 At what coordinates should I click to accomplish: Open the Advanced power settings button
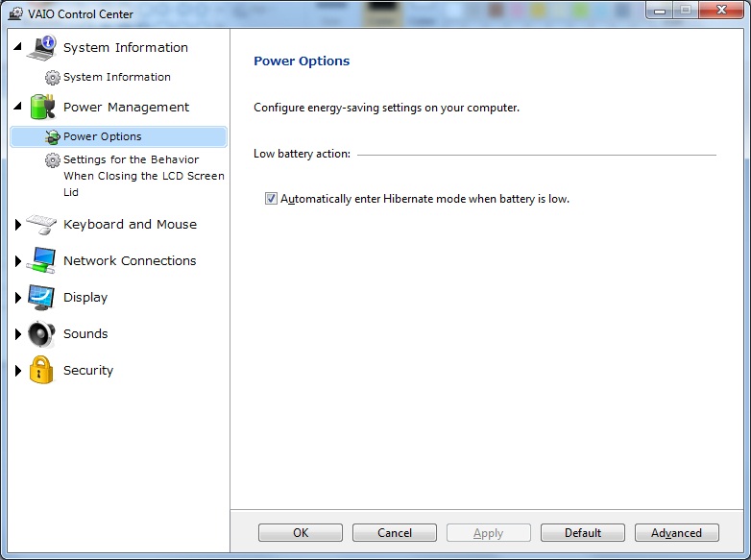point(677,533)
